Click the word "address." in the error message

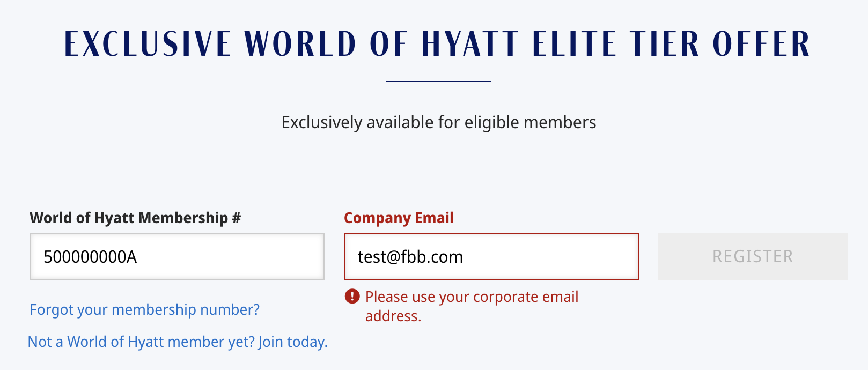point(393,316)
